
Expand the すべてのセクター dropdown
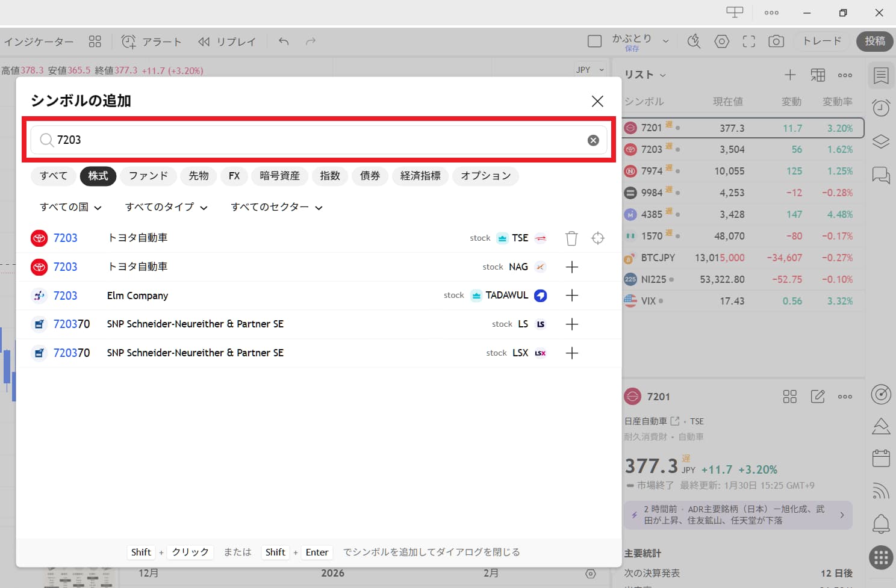point(276,207)
